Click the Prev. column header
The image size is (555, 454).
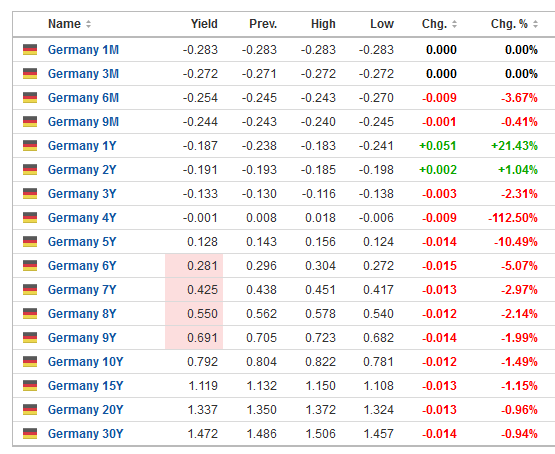click(263, 24)
